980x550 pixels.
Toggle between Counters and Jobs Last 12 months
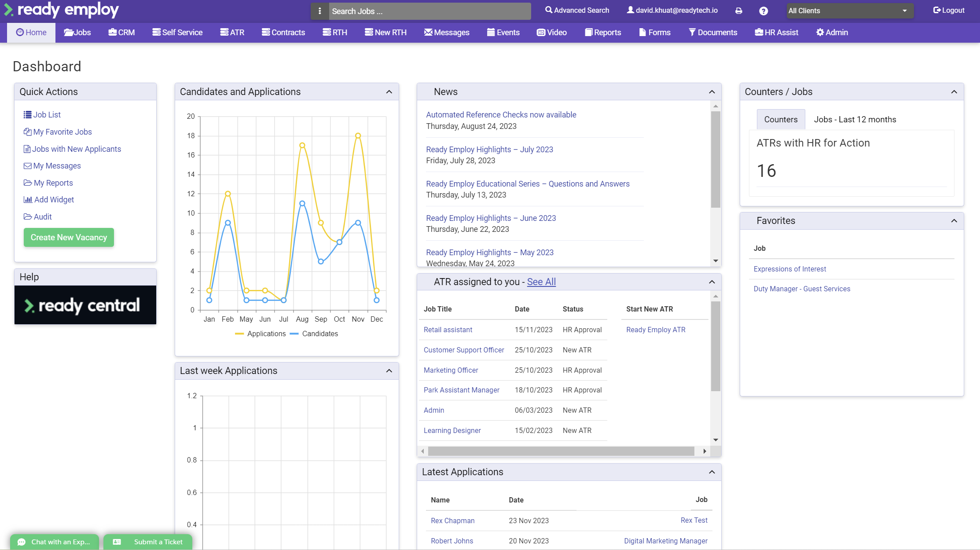coord(855,119)
